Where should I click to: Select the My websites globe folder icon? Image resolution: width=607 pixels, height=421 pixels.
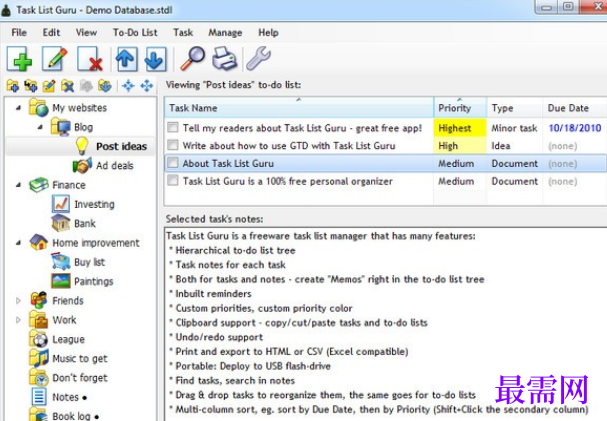[38, 108]
